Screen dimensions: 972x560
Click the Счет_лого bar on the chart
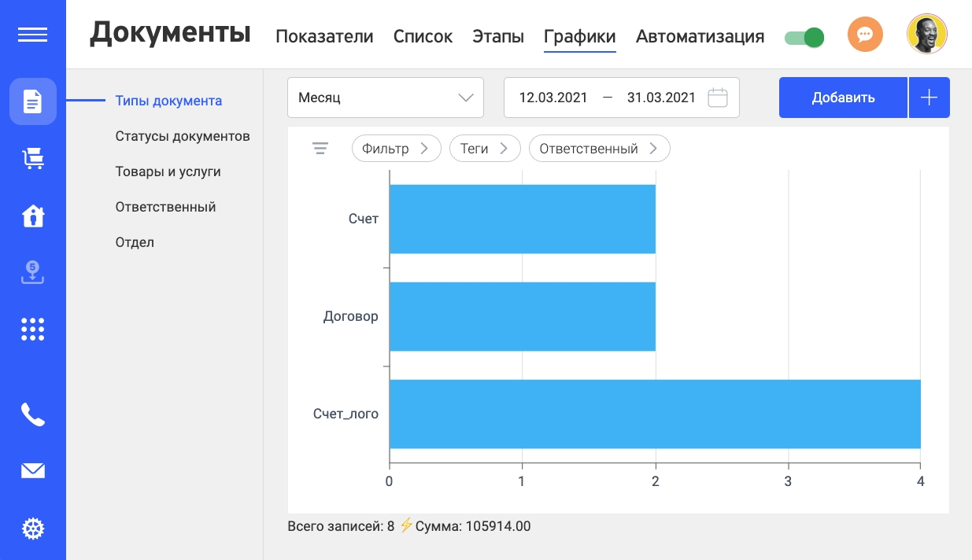point(653,414)
